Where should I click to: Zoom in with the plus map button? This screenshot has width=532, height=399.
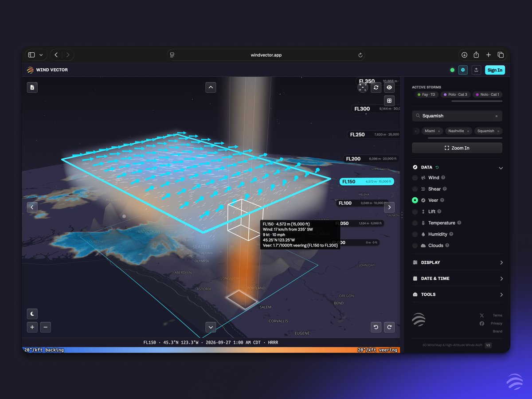(32, 327)
